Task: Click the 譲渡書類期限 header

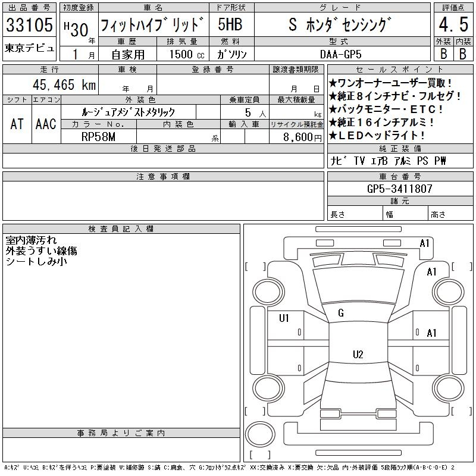Action: tap(296, 70)
